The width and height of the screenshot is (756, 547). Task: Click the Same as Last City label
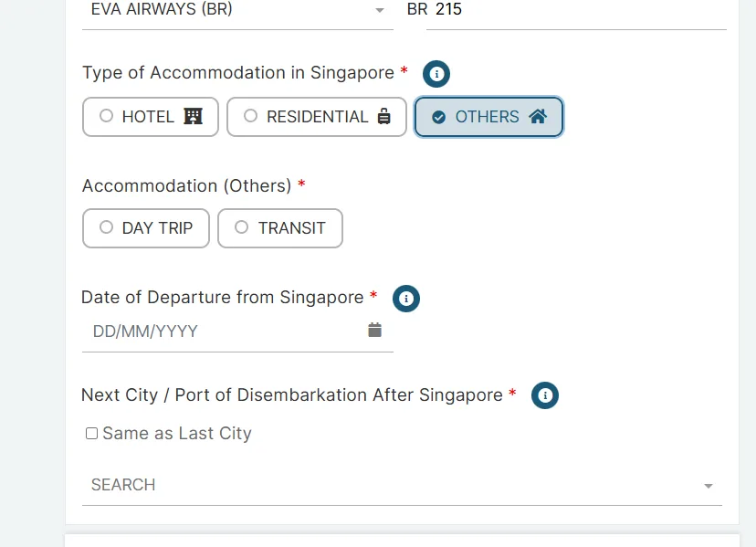click(x=177, y=433)
